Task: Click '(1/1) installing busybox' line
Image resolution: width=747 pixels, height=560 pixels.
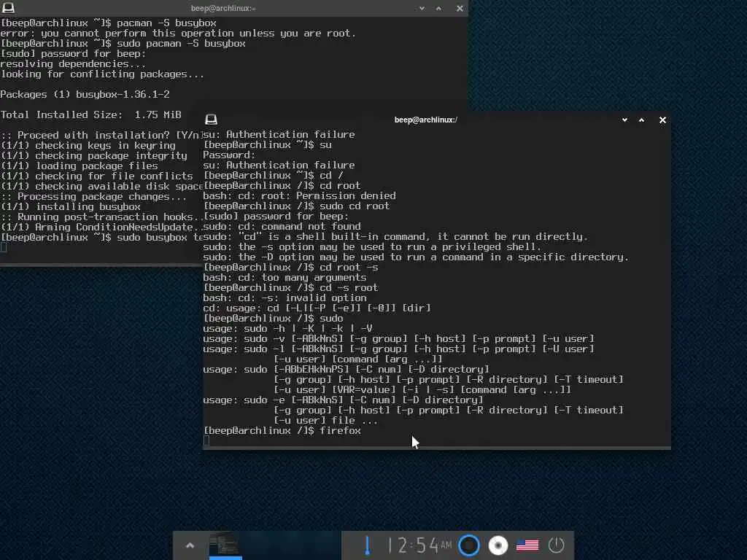Action: tap(71, 206)
